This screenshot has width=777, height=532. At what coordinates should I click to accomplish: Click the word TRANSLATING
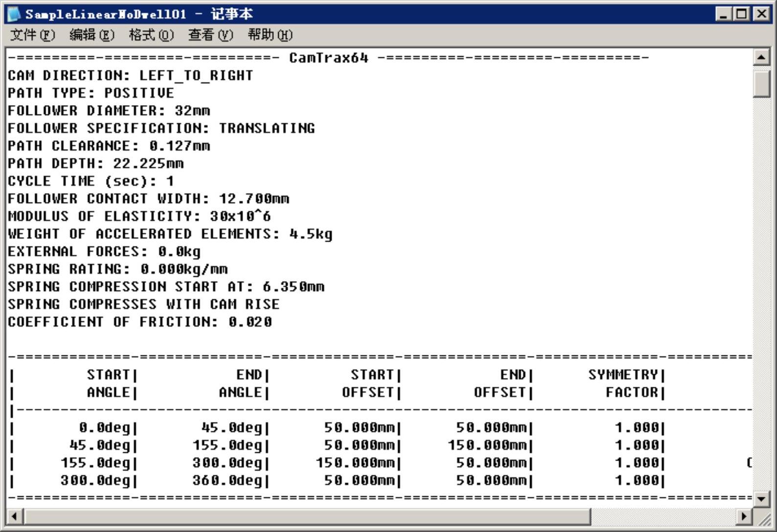click(x=266, y=128)
